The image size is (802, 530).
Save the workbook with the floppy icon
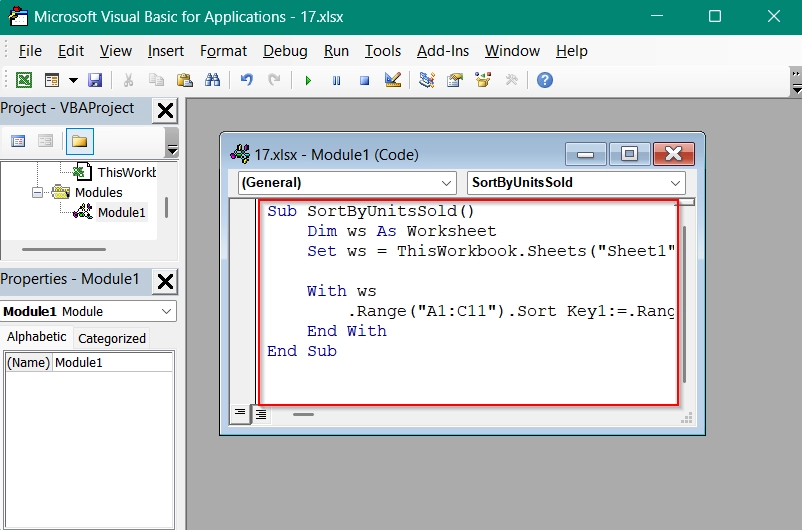coord(95,80)
